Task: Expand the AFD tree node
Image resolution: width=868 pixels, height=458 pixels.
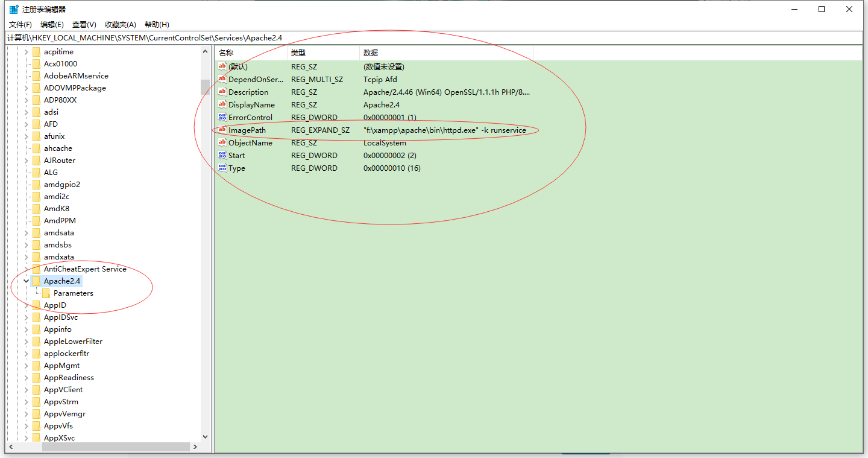Action: point(26,124)
